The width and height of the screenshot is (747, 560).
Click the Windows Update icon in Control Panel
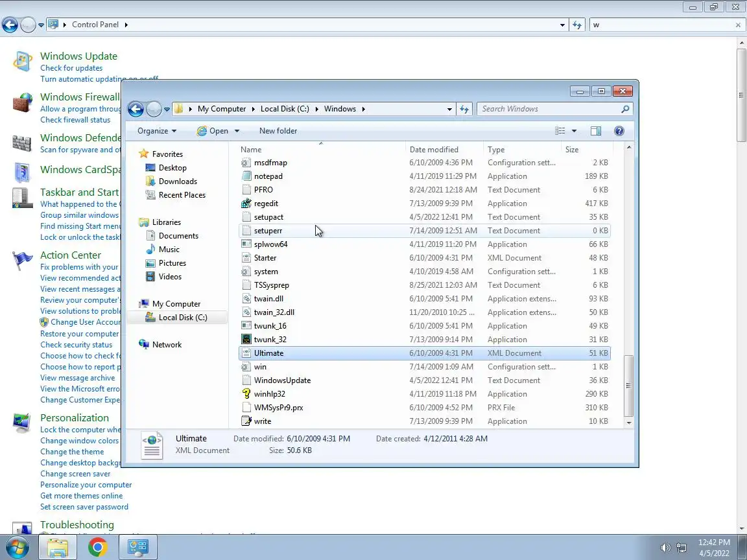click(x=22, y=62)
